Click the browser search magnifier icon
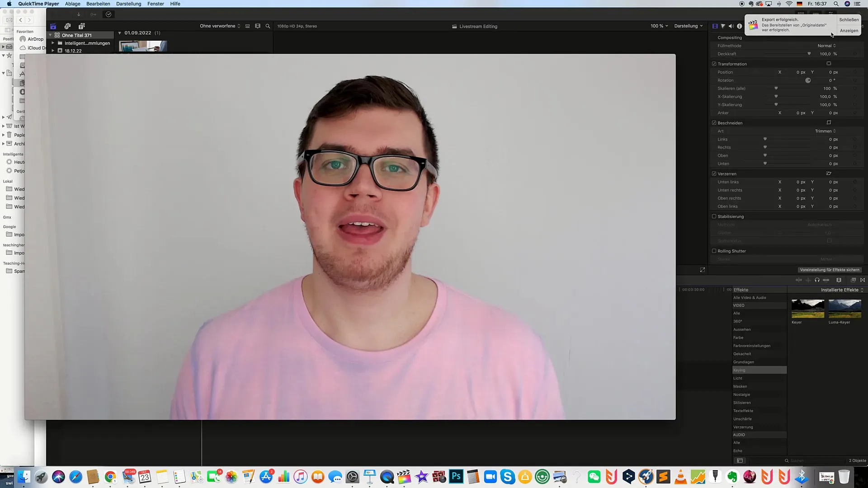Image resolution: width=868 pixels, height=488 pixels. click(x=268, y=26)
